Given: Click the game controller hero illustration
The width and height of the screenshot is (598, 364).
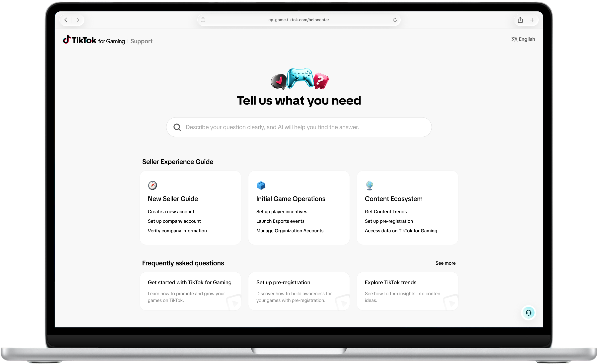Looking at the screenshot, I should pyautogui.click(x=300, y=79).
